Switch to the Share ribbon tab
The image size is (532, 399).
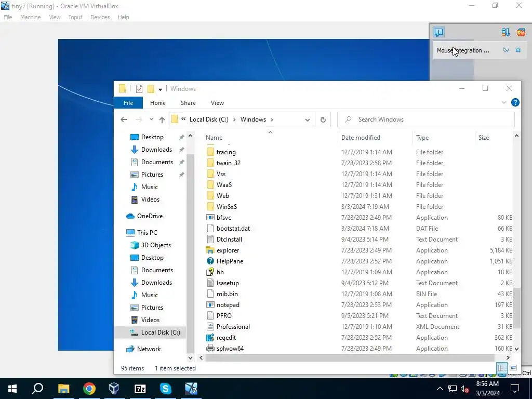click(188, 103)
